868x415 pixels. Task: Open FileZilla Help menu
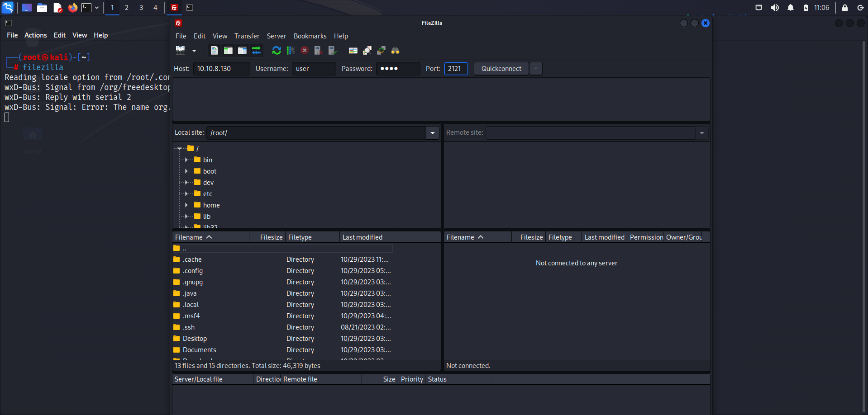(341, 36)
